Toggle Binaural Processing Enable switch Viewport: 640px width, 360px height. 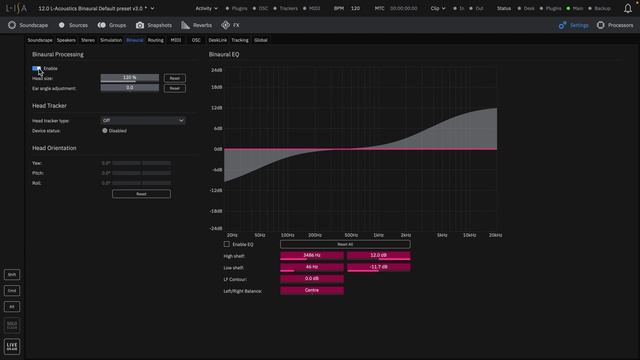point(36,68)
